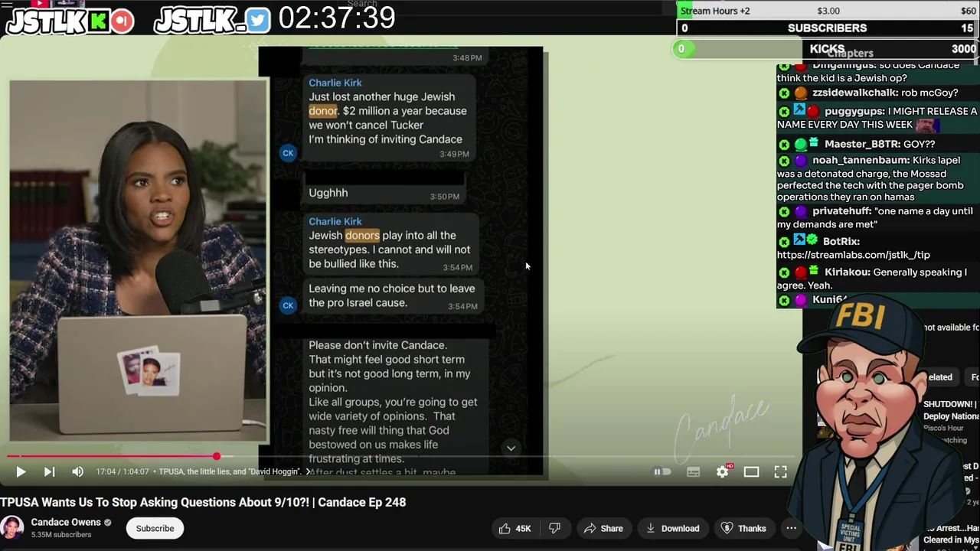This screenshot has height=551, width=980.
Task: Open the more actions three-dot menu
Action: click(x=792, y=528)
